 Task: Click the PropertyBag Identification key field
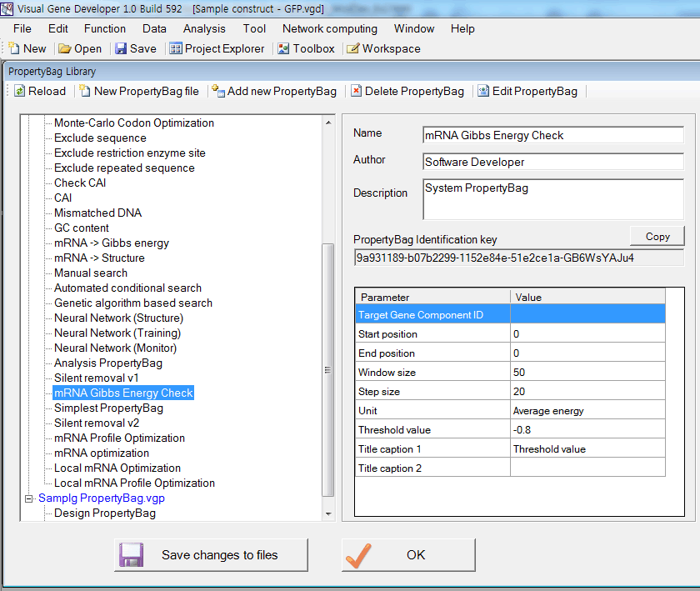518,258
